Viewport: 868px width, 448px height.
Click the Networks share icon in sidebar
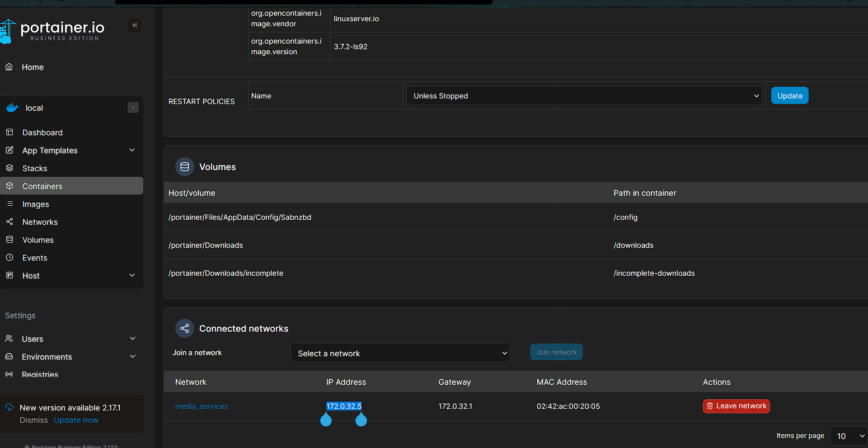pos(9,222)
